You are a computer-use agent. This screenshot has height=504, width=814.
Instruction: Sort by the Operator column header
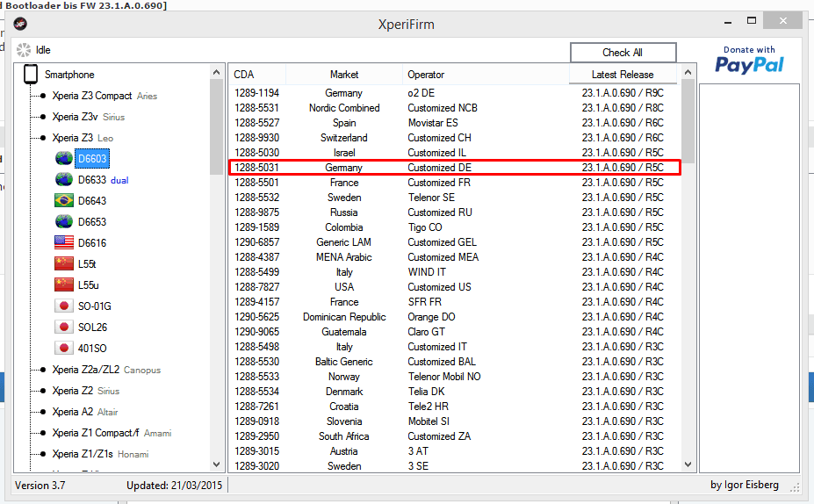[x=486, y=75]
